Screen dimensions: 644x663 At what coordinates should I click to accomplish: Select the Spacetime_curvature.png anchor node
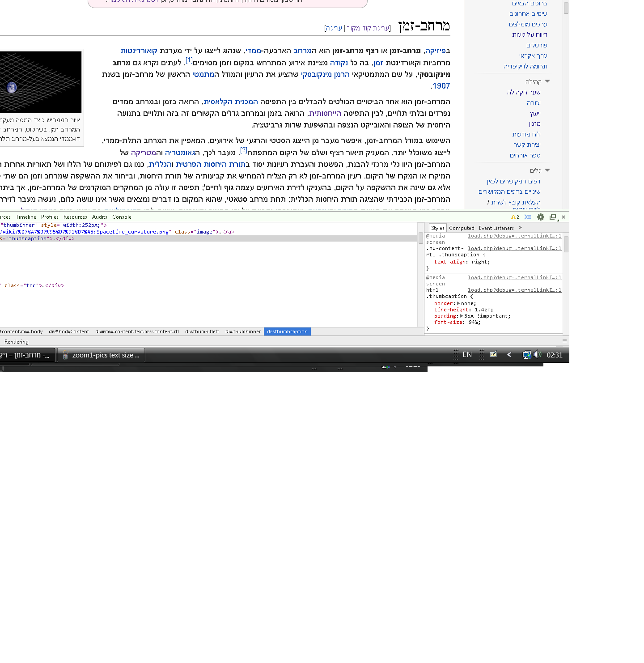(117, 232)
